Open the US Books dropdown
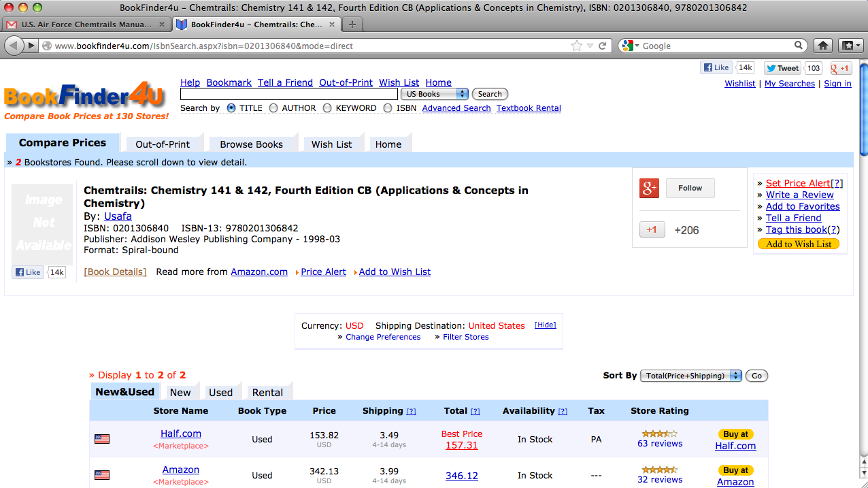This screenshot has height=488, width=868. pyautogui.click(x=435, y=94)
